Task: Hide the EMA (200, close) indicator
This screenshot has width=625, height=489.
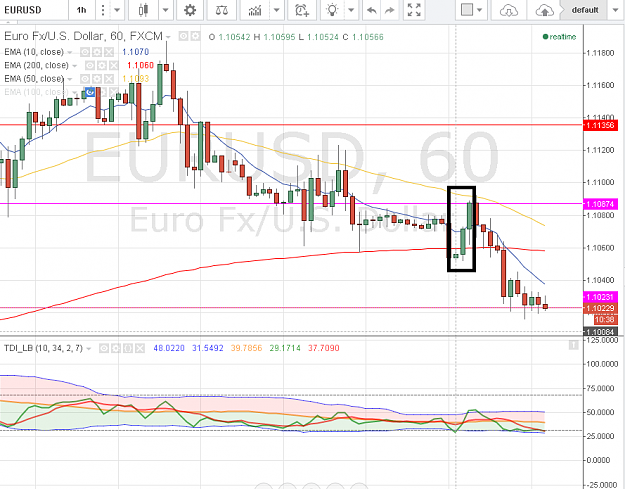Action: 90,65
